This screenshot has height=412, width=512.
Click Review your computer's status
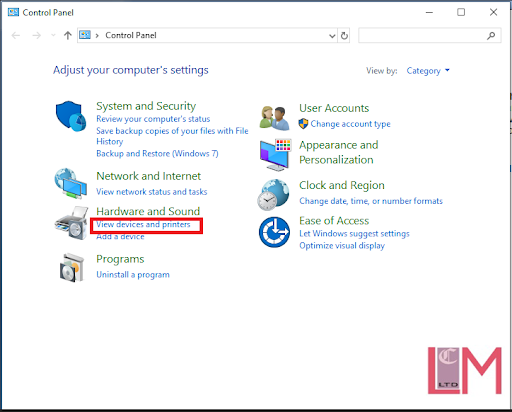pos(153,119)
